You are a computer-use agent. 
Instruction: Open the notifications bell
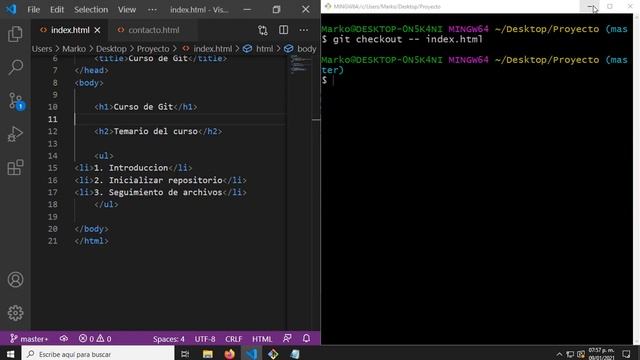pyautogui.click(x=307, y=338)
